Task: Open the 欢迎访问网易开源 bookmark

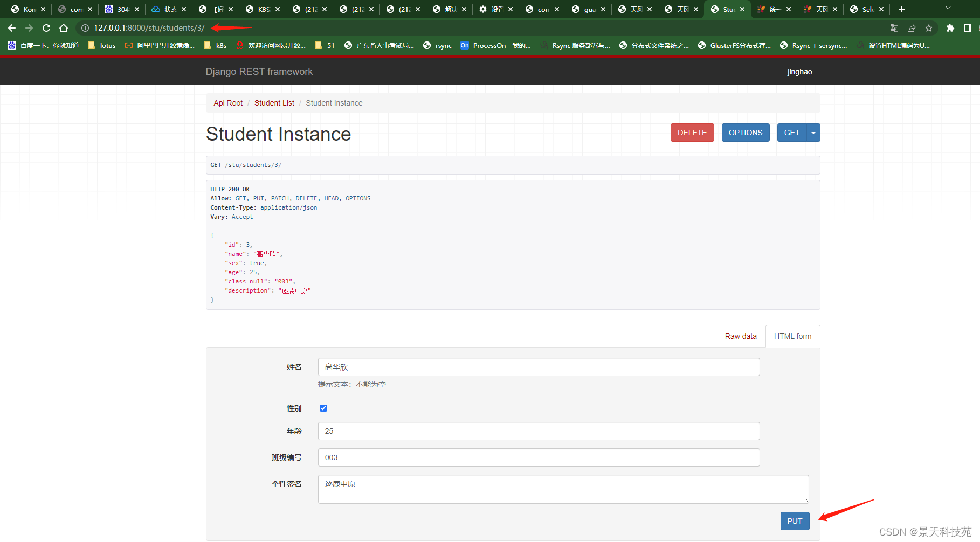Action: pyautogui.click(x=271, y=46)
